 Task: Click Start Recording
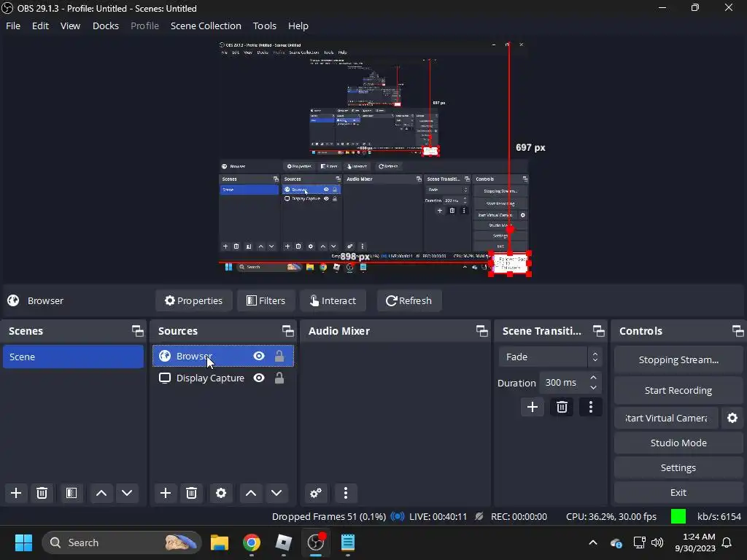[x=678, y=391]
